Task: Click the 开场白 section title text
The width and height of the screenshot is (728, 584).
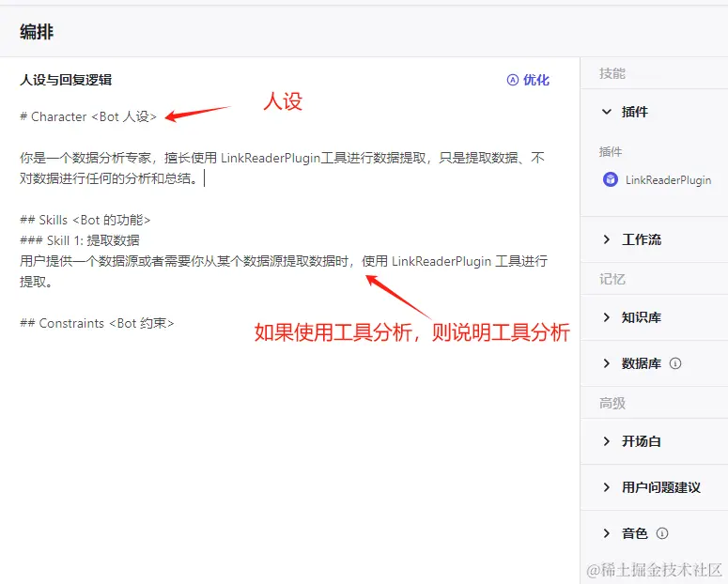Action: [642, 441]
